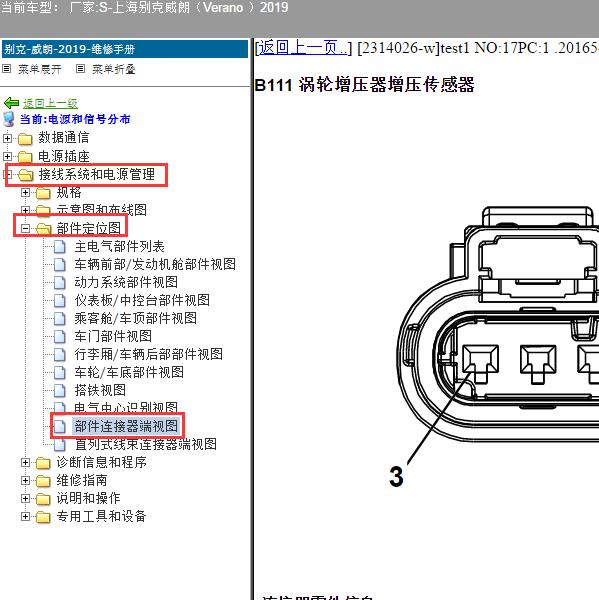Click the 菜单折叠 icon

80,69
